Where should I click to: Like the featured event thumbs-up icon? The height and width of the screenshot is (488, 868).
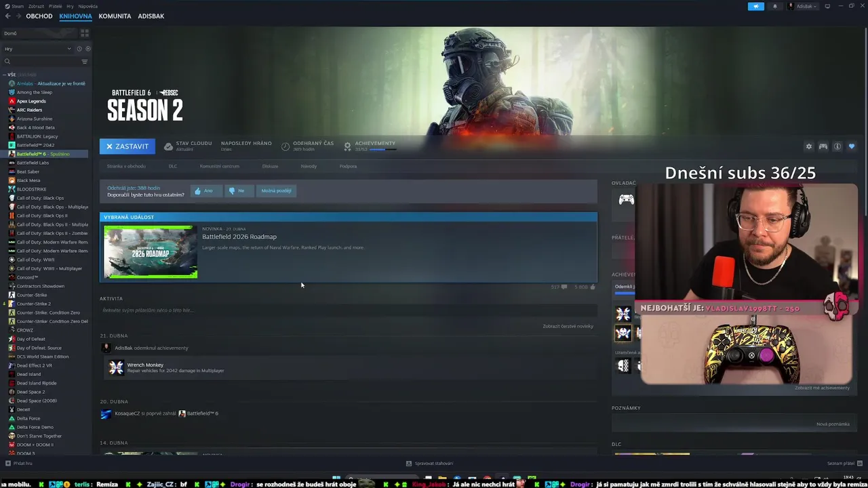(593, 287)
